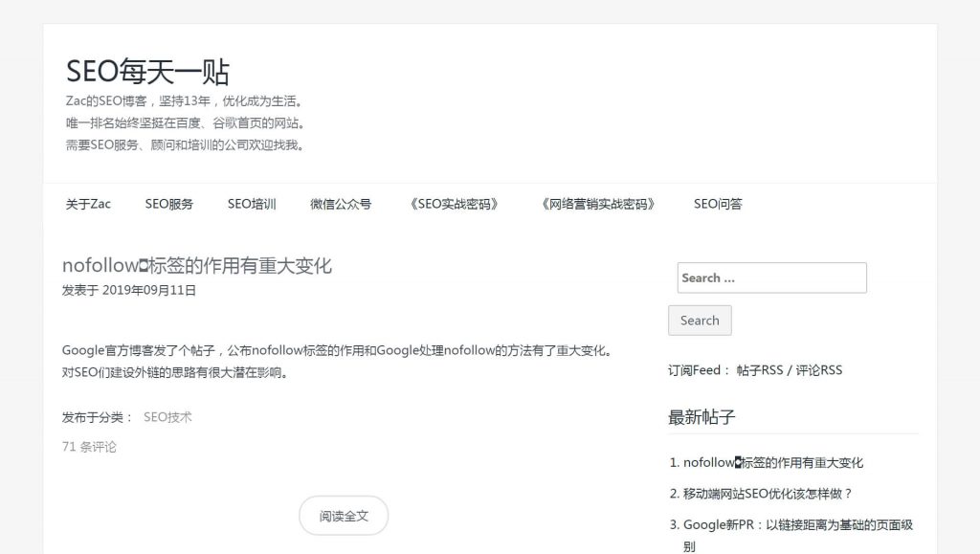980x554 pixels.
Task: Open the SEO每天一贴 site title
Action: pyautogui.click(x=147, y=72)
